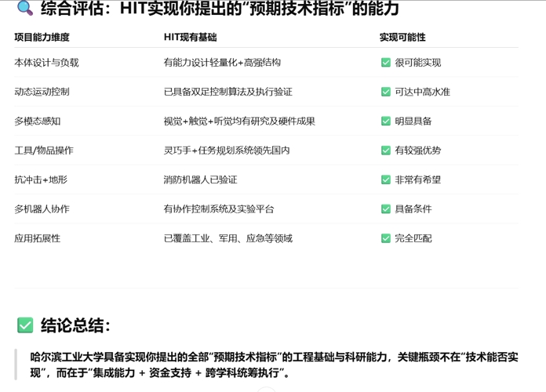Click the 视觉+触觉+听觉均有研究及硬件成果 cell
The image size is (546, 392).
click(239, 122)
